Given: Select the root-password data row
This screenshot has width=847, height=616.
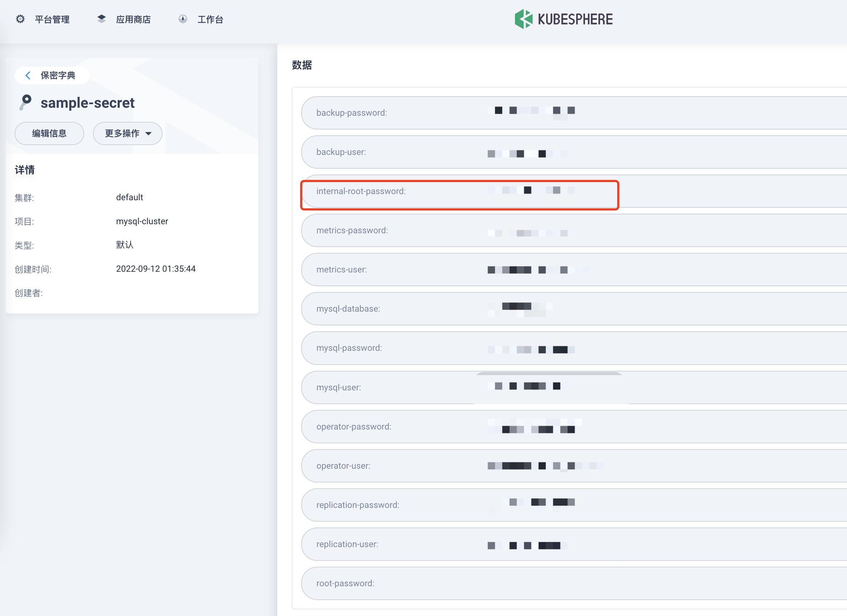Looking at the screenshot, I should [x=574, y=583].
